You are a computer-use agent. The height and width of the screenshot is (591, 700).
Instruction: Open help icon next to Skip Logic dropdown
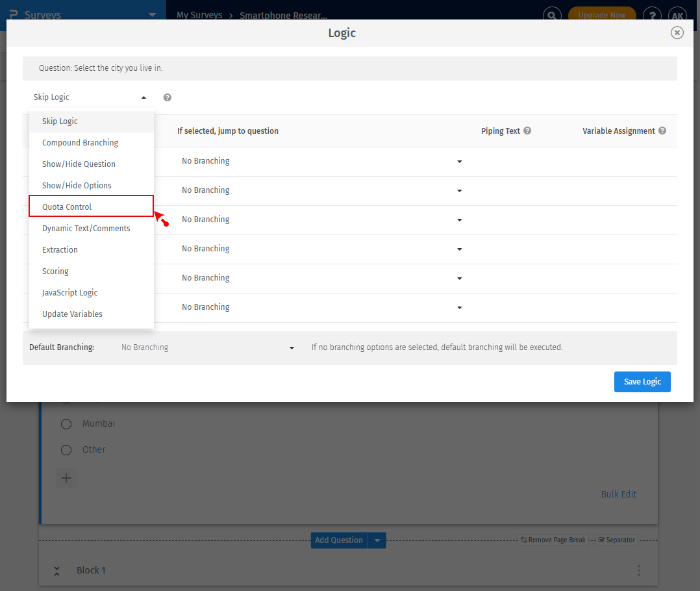tap(168, 97)
